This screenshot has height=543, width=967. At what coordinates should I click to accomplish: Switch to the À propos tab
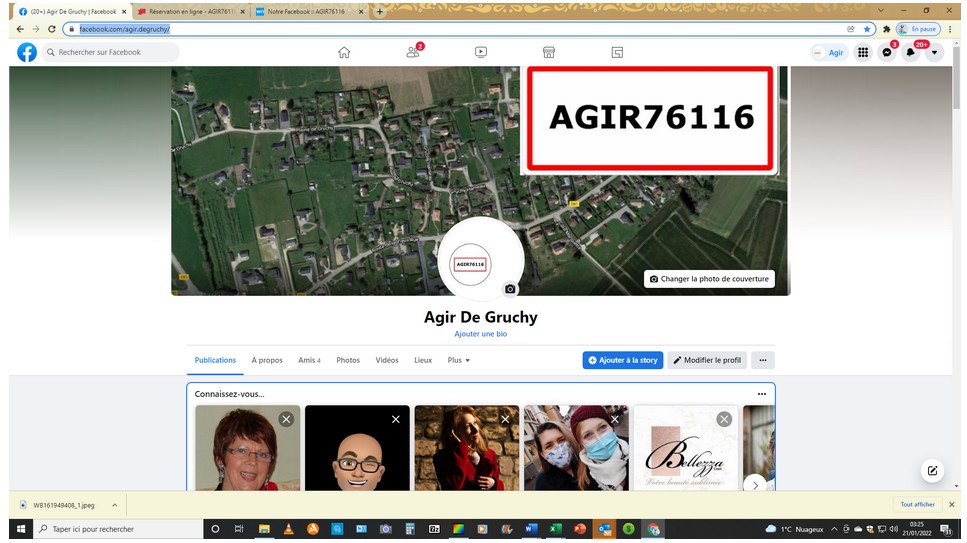(x=267, y=360)
